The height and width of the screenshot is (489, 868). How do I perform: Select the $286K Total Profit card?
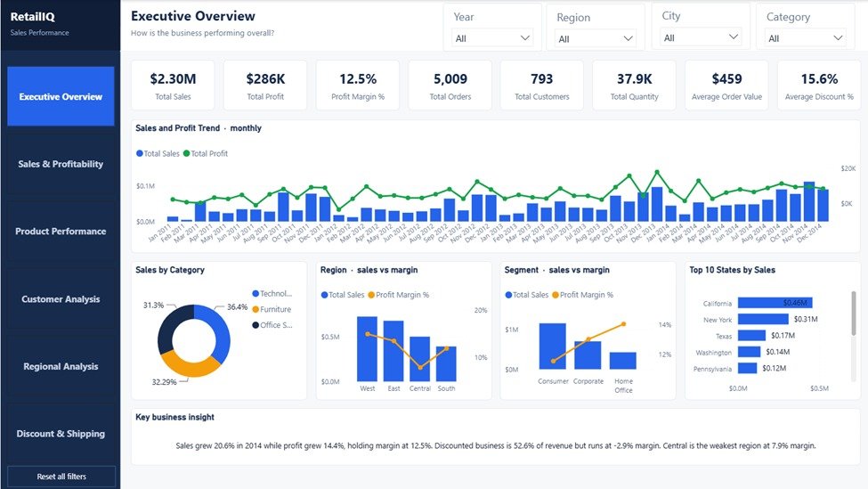click(265, 86)
